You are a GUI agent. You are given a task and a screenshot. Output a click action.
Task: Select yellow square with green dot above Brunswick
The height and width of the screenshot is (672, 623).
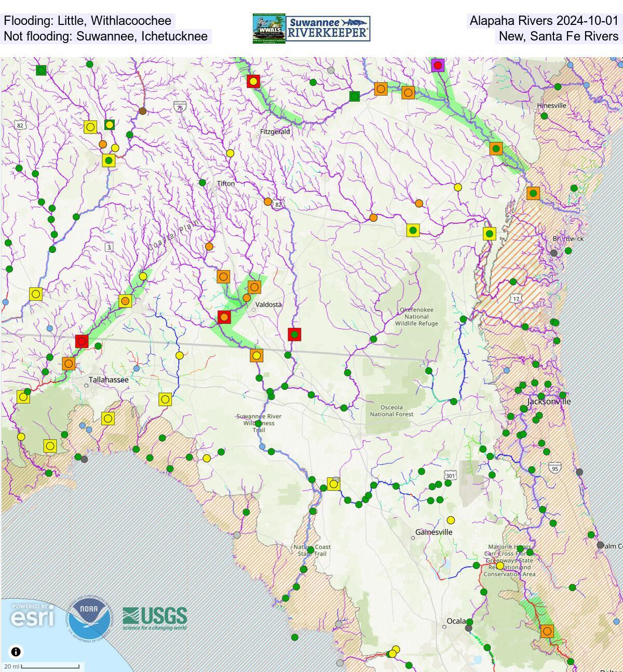click(x=489, y=234)
